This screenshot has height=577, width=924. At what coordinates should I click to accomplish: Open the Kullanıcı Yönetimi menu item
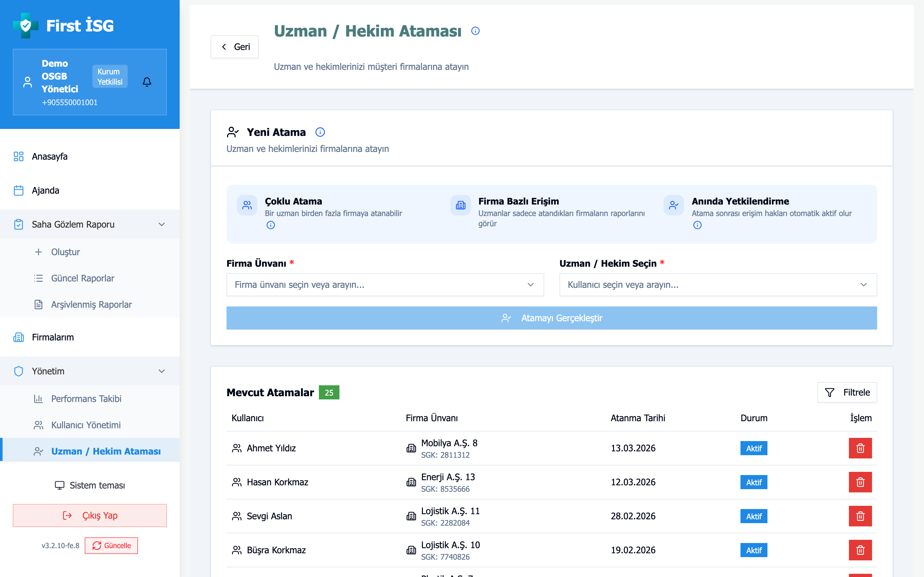86,425
